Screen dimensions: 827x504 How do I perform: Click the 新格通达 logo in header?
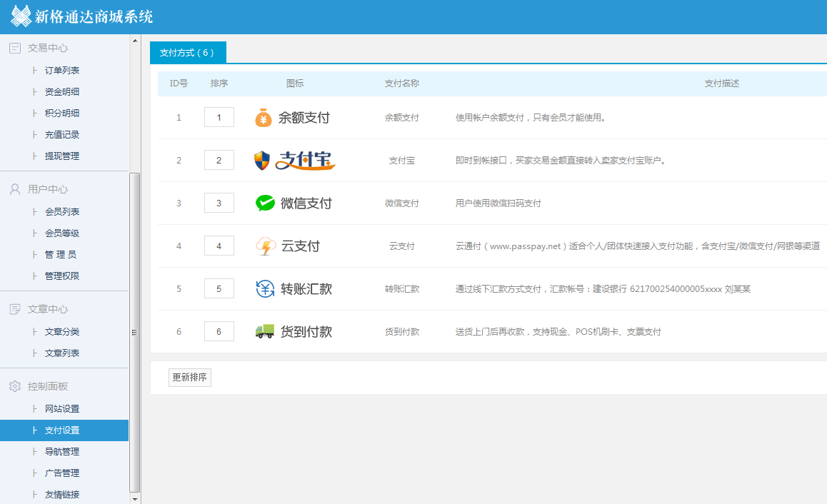point(21,16)
